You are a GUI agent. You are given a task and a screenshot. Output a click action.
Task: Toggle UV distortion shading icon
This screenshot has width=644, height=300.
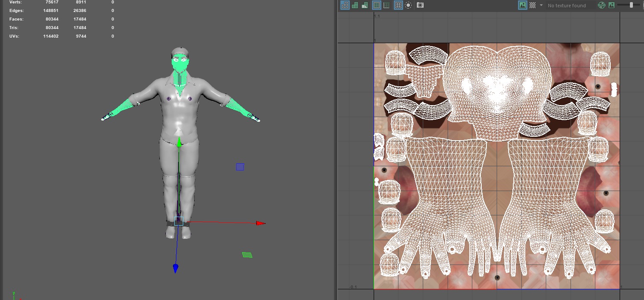coord(365,5)
